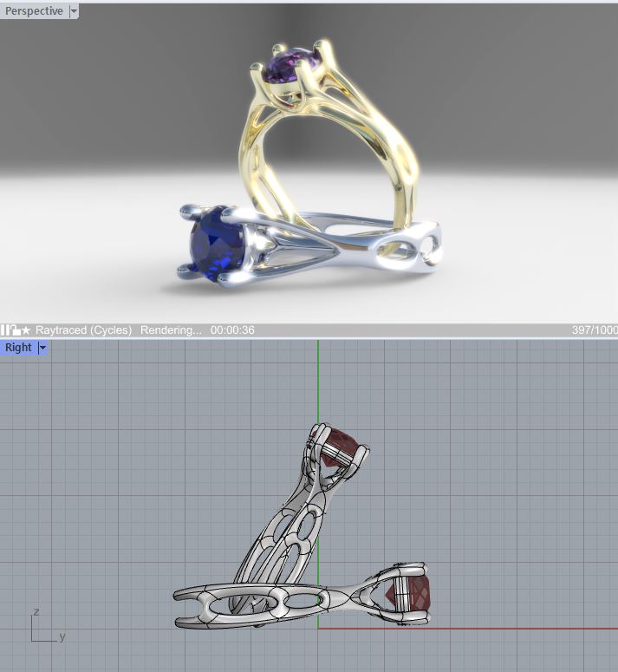Pause the raytraced rendering

4,330
